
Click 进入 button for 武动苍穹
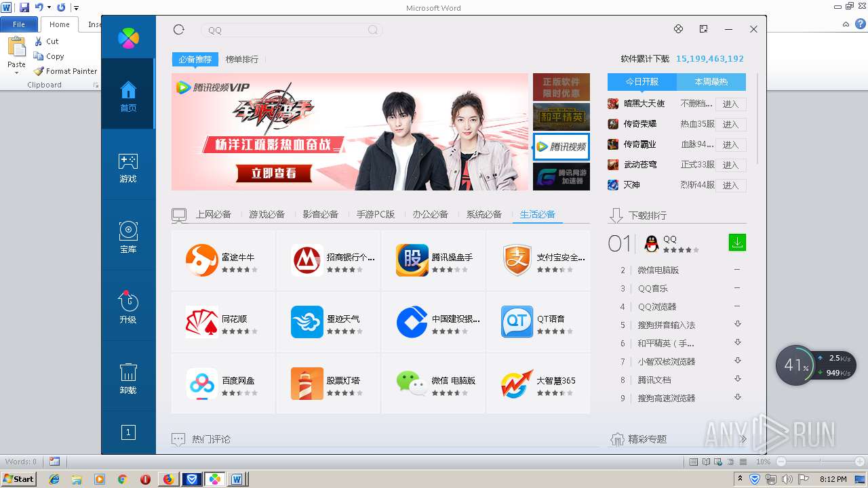730,165
